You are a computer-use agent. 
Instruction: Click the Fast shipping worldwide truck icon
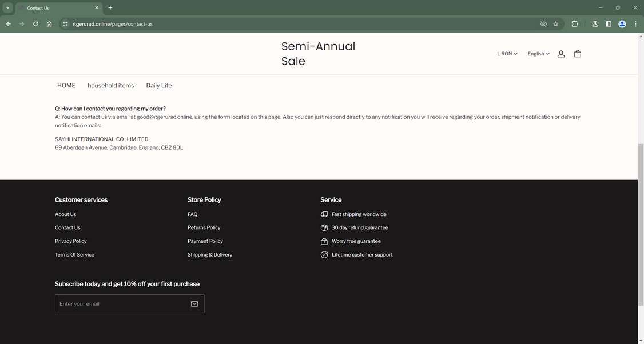[324, 214]
